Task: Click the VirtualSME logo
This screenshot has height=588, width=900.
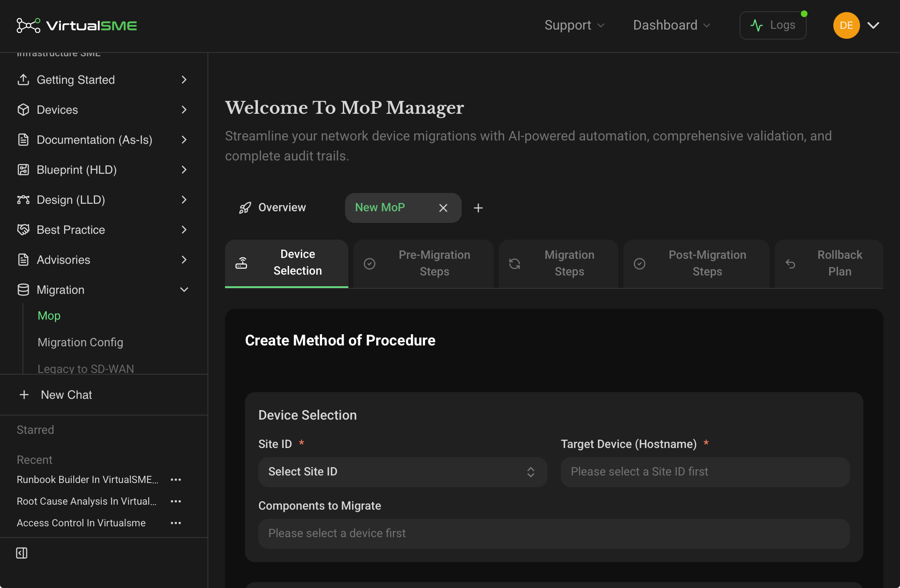Action: click(x=77, y=25)
